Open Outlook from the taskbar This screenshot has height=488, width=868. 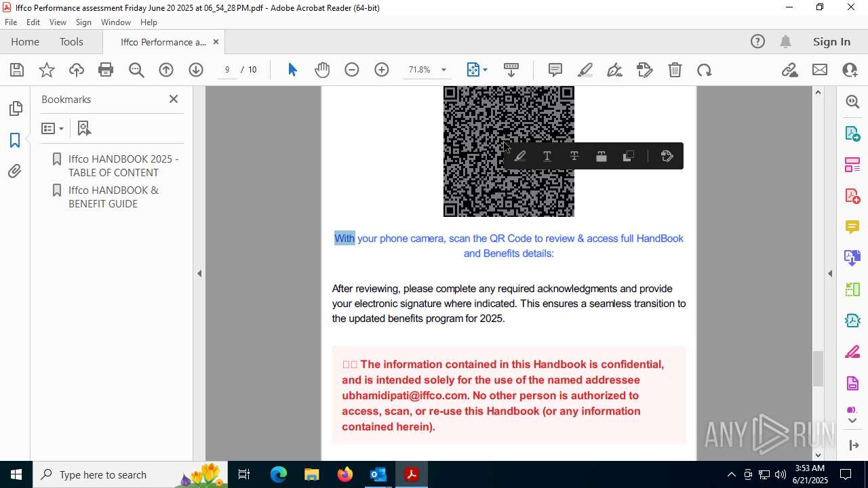click(378, 474)
